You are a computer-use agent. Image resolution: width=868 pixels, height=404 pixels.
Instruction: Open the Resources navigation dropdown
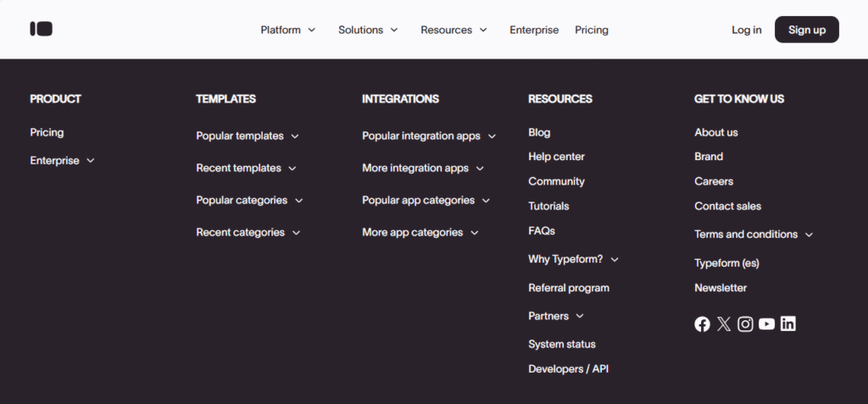tap(454, 30)
